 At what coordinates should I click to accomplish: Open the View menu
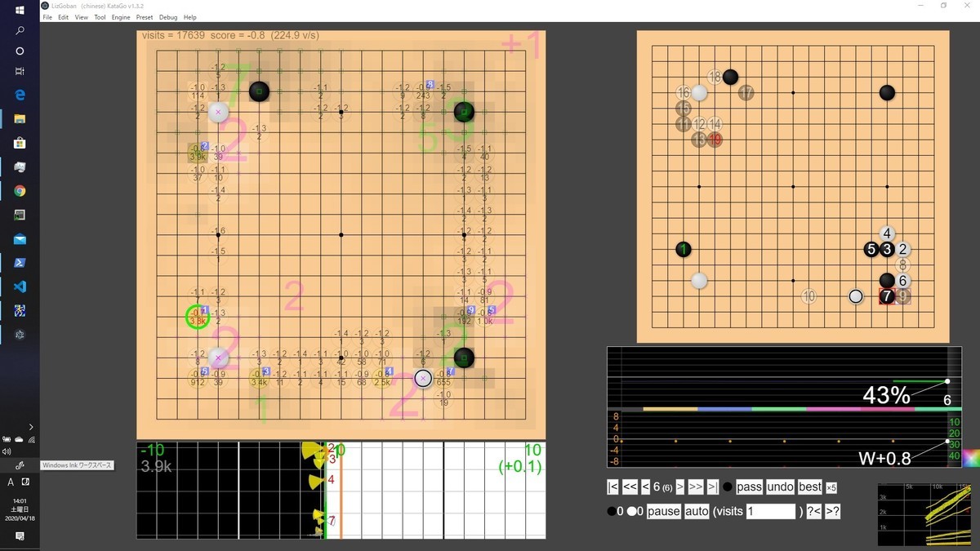click(82, 17)
